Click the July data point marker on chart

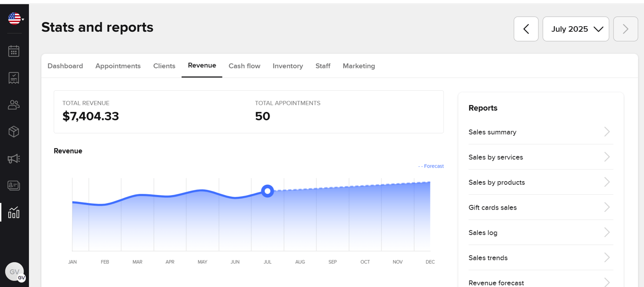coord(267,191)
